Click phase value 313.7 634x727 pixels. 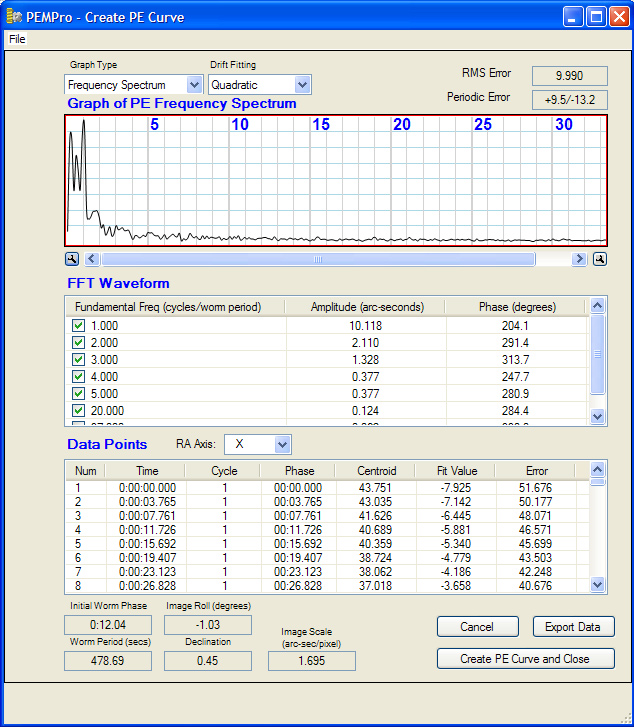coord(515,360)
